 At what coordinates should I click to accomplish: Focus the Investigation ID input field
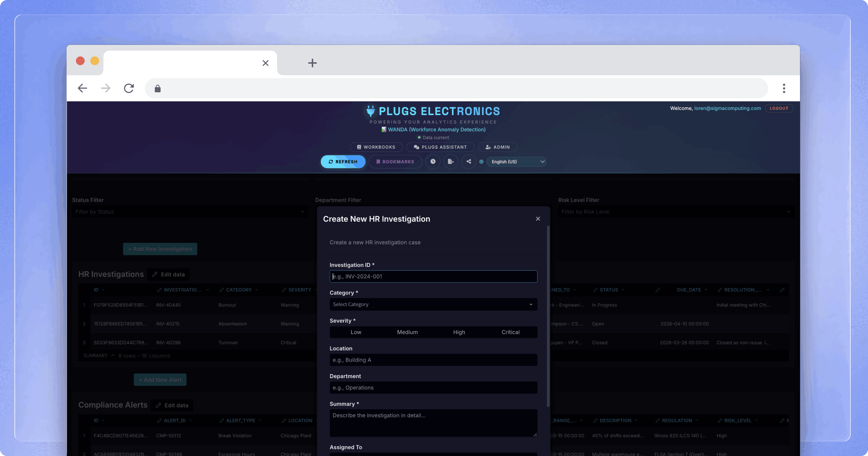pyautogui.click(x=433, y=276)
